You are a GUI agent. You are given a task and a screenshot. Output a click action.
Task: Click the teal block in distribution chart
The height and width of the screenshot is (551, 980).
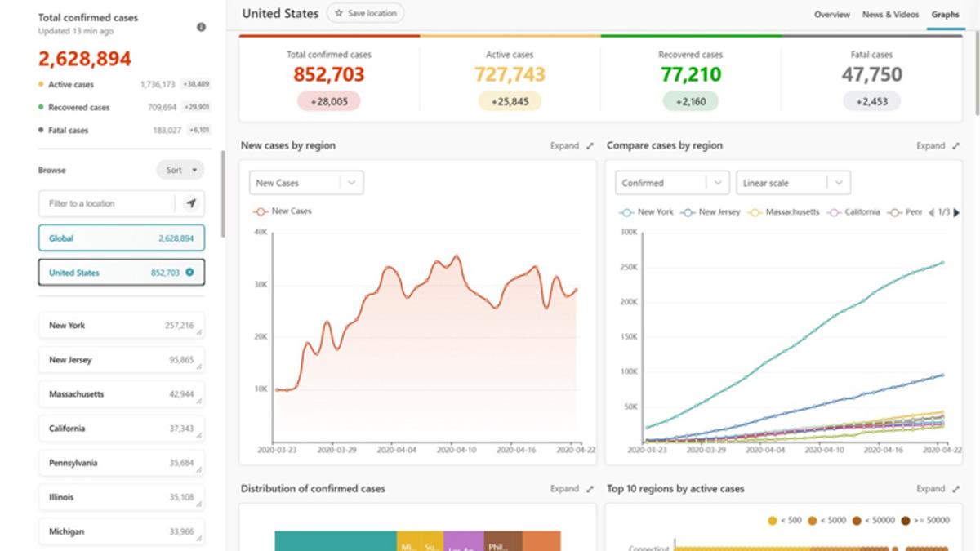[335, 541]
